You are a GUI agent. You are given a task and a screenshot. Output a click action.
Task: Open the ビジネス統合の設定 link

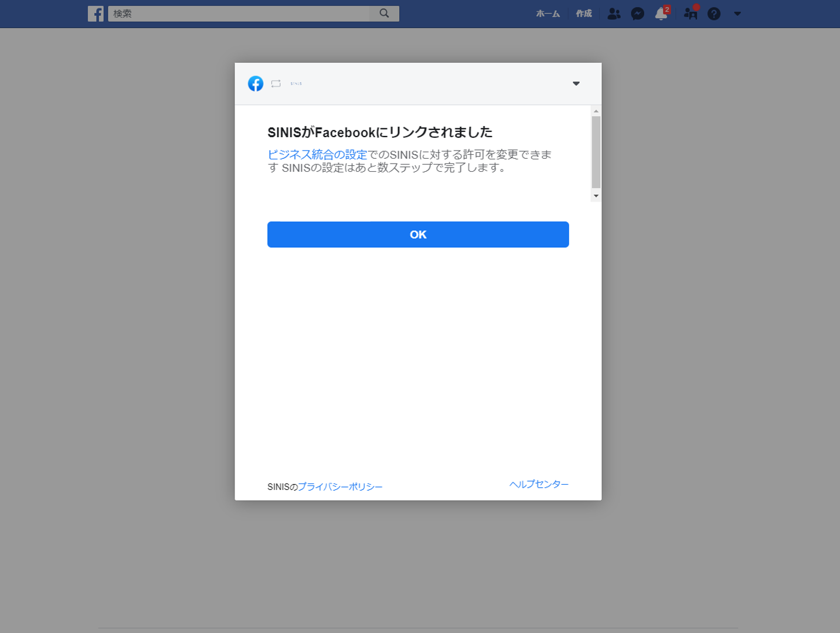tap(317, 155)
